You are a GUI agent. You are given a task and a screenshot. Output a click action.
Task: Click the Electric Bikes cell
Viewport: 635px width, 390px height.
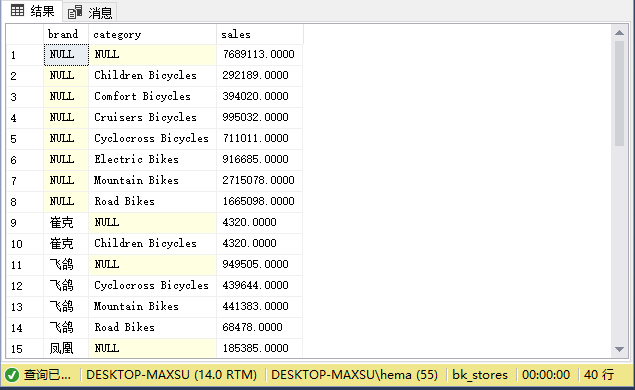pyautogui.click(x=152, y=160)
